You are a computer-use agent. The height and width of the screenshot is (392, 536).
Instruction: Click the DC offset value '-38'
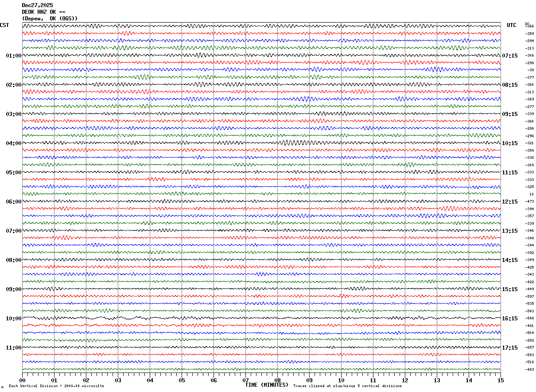tap(531, 70)
